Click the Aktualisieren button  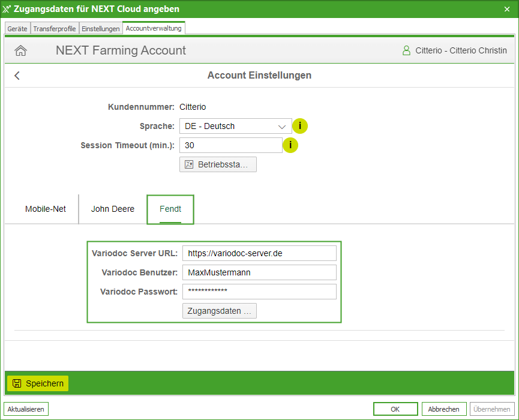26,409
